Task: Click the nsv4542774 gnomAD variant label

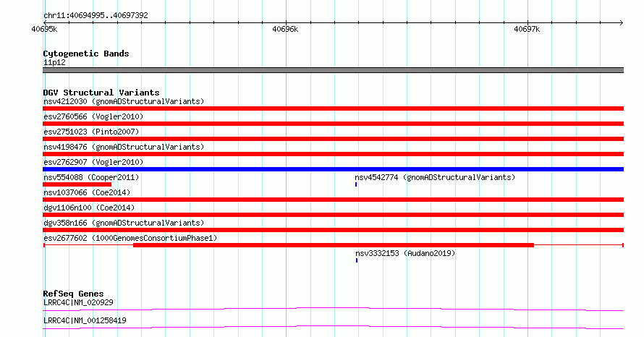Action: click(x=435, y=177)
